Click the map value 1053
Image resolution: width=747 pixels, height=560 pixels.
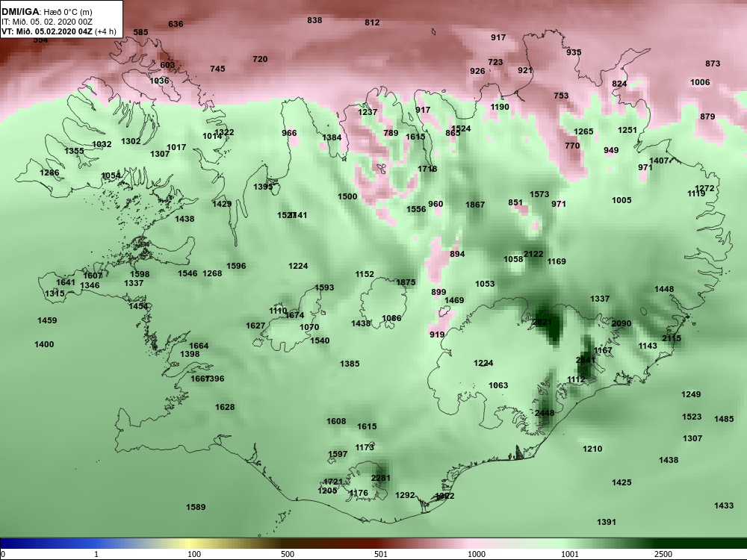(x=485, y=284)
